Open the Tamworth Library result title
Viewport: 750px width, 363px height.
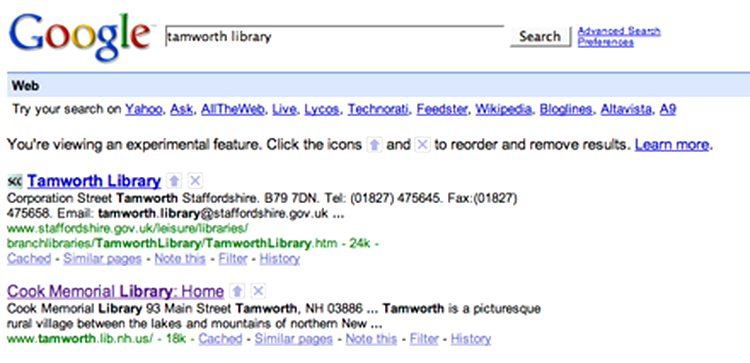[x=94, y=181]
